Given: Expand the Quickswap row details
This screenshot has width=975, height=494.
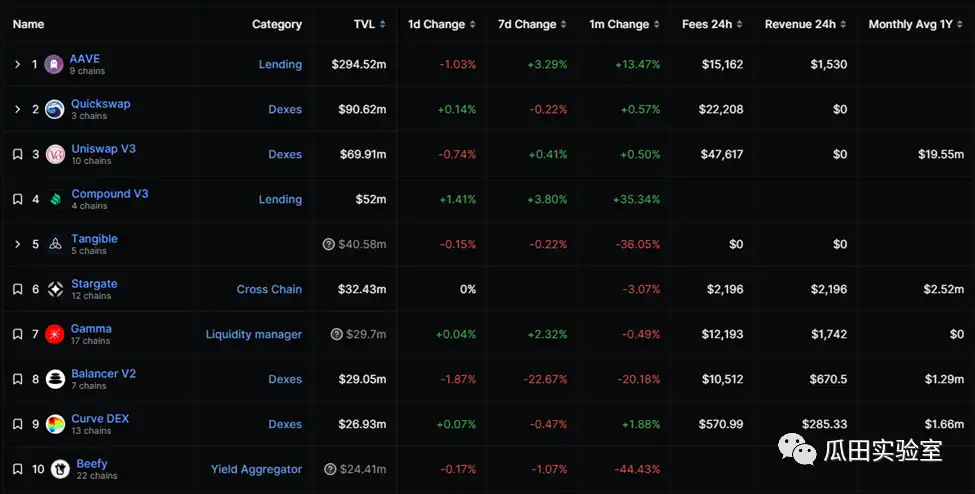Looking at the screenshot, I should coord(17,109).
